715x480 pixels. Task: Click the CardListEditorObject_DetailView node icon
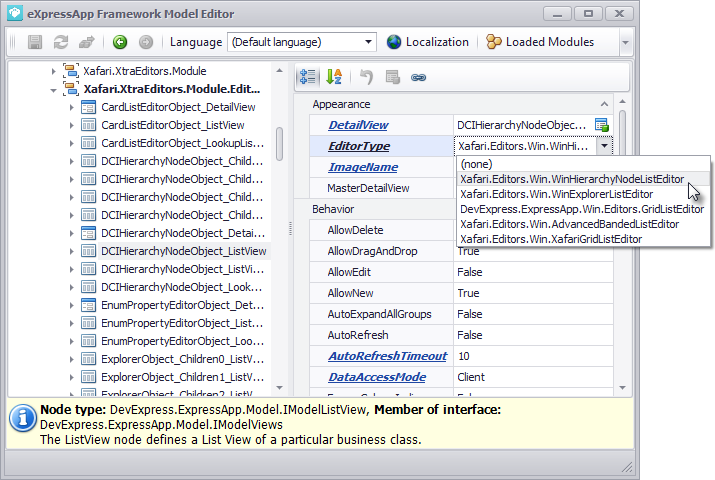[88, 107]
